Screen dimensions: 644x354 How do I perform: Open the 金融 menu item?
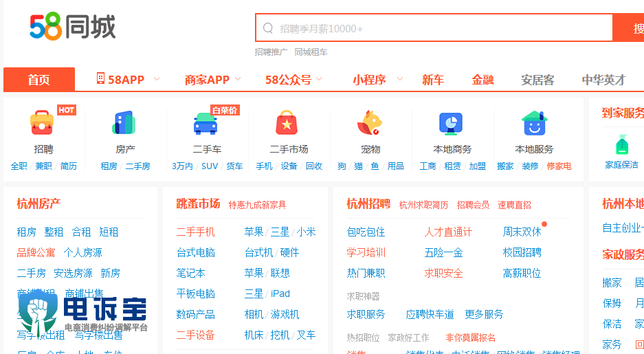482,80
